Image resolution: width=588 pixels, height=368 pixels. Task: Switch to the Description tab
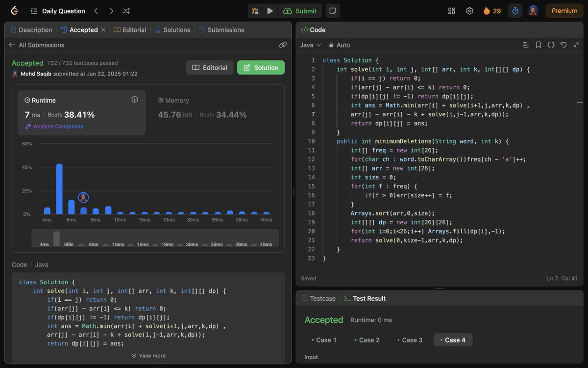click(x=31, y=30)
